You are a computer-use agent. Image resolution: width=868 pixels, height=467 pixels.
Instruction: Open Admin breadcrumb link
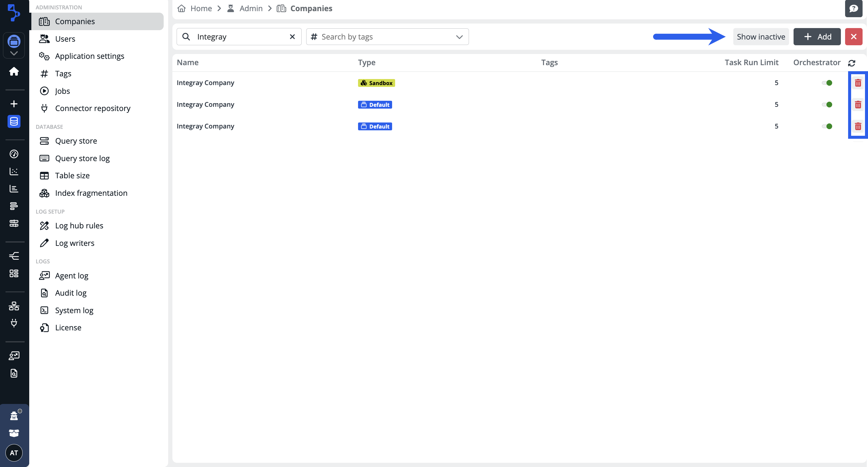coord(251,8)
